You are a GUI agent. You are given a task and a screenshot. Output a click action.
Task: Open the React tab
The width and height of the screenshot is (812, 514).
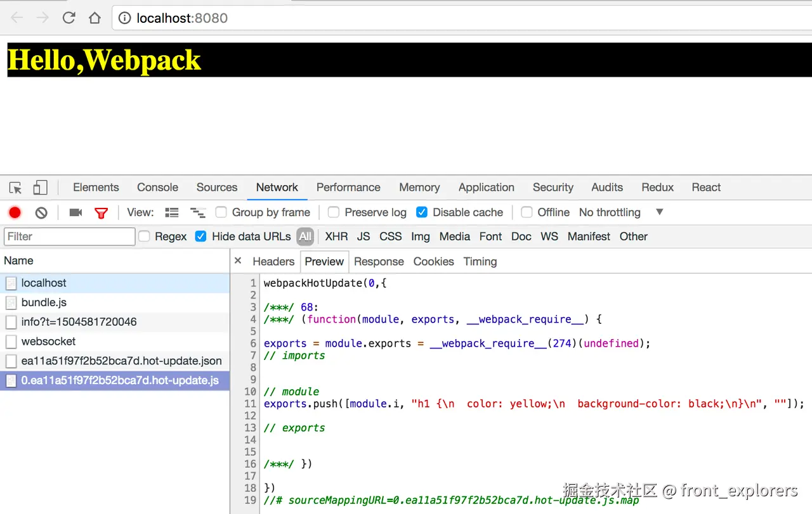pos(706,187)
